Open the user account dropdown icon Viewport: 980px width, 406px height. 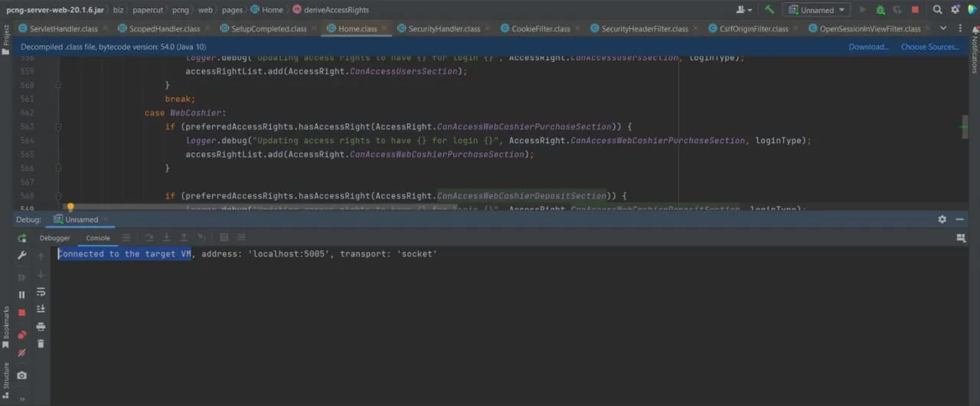[744, 10]
